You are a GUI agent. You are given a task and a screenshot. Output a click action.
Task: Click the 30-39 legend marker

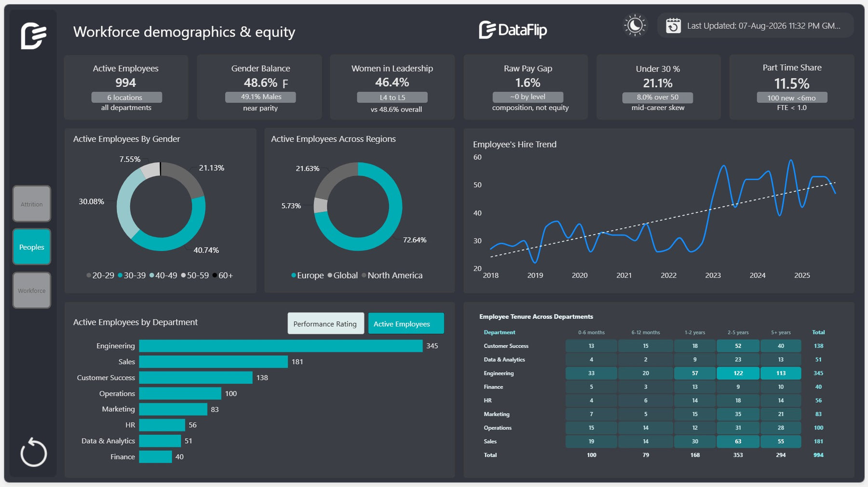(120, 275)
